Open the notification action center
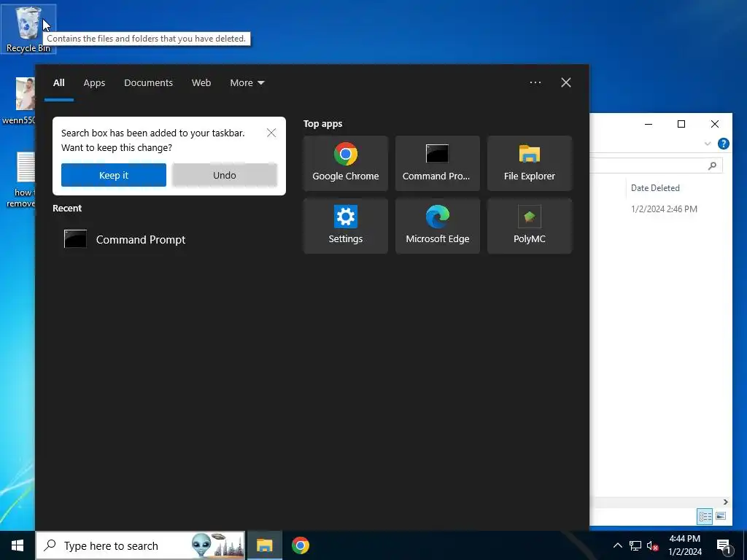Screen dimensions: 747x560 (x=724, y=546)
